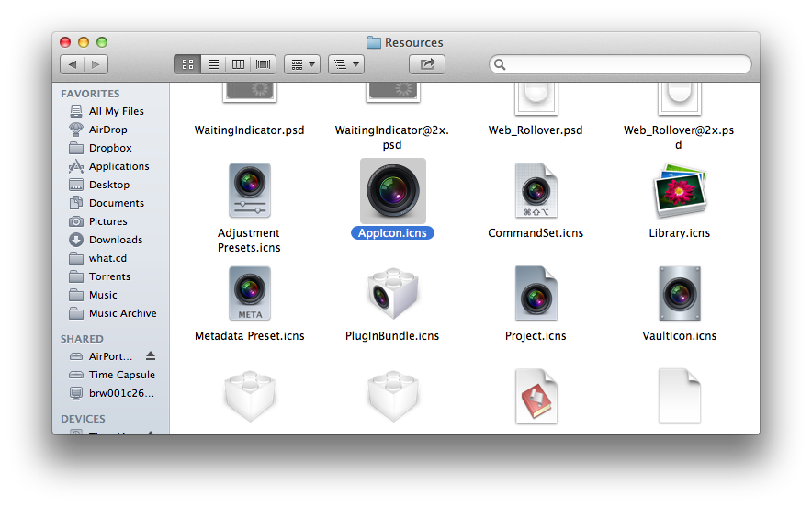Open Pictures in sidebar

107,221
